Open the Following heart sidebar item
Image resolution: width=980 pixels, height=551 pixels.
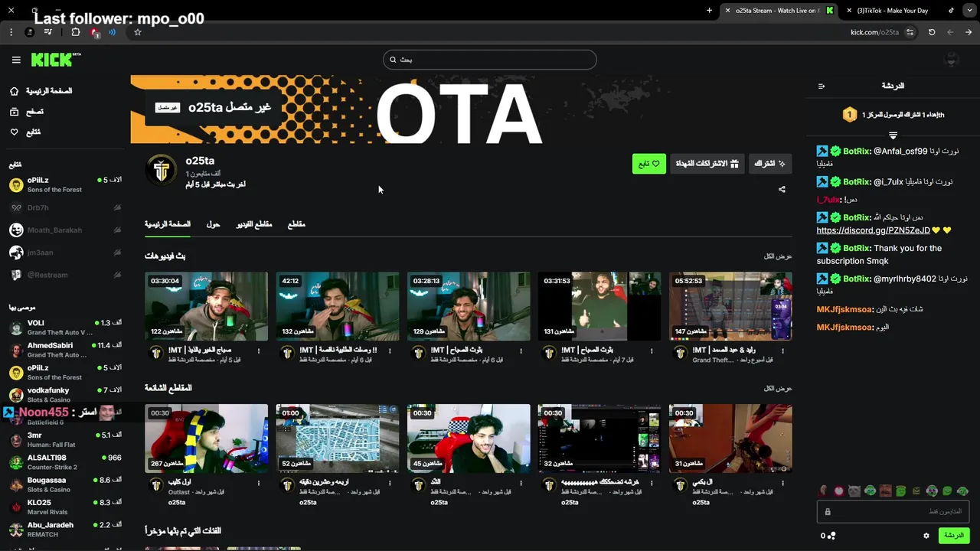click(x=25, y=132)
